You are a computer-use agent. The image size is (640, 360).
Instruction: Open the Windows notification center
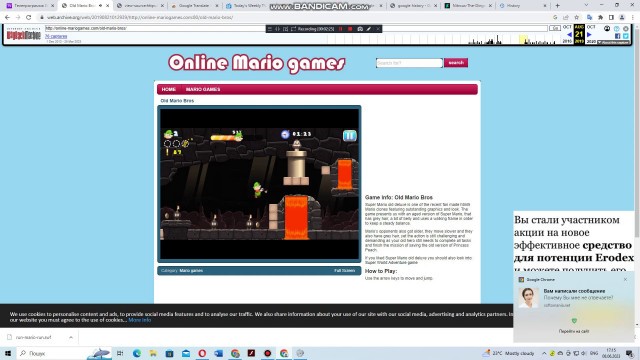[630, 353]
